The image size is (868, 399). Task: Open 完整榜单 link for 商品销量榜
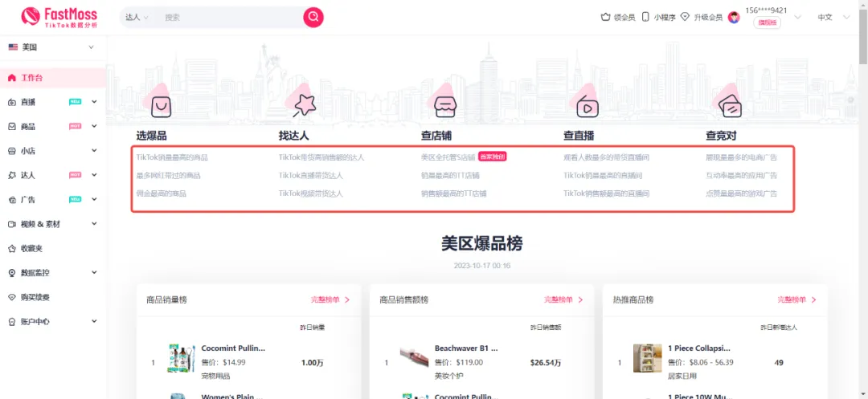pyautogui.click(x=330, y=300)
